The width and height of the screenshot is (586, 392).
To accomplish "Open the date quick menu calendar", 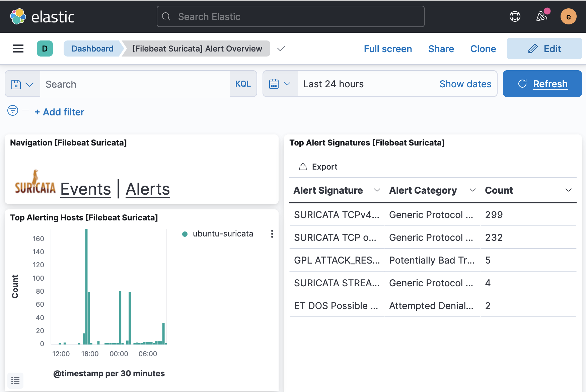I will (280, 84).
